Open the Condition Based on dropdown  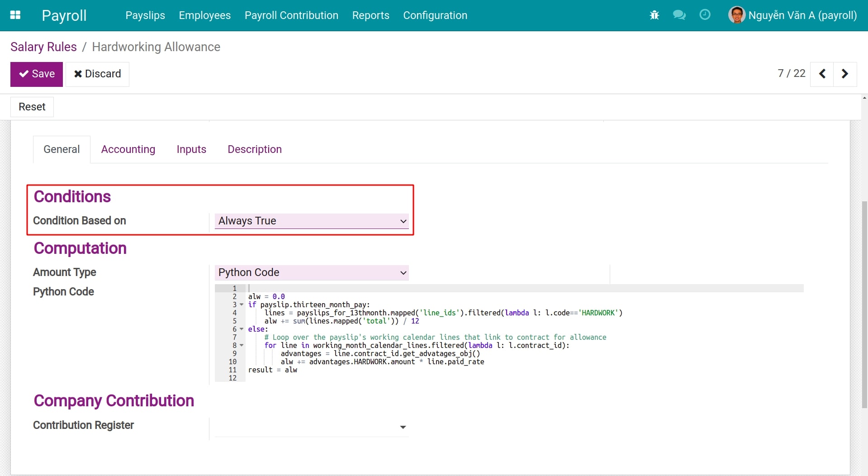pyautogui.click(x=312, y=221)
